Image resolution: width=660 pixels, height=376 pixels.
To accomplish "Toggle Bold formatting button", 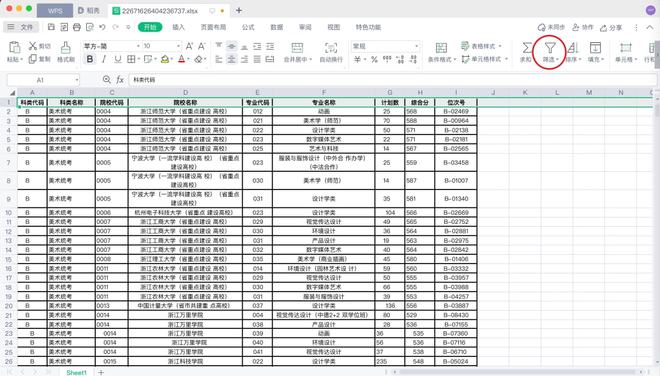I will click(x=90, y=59).
